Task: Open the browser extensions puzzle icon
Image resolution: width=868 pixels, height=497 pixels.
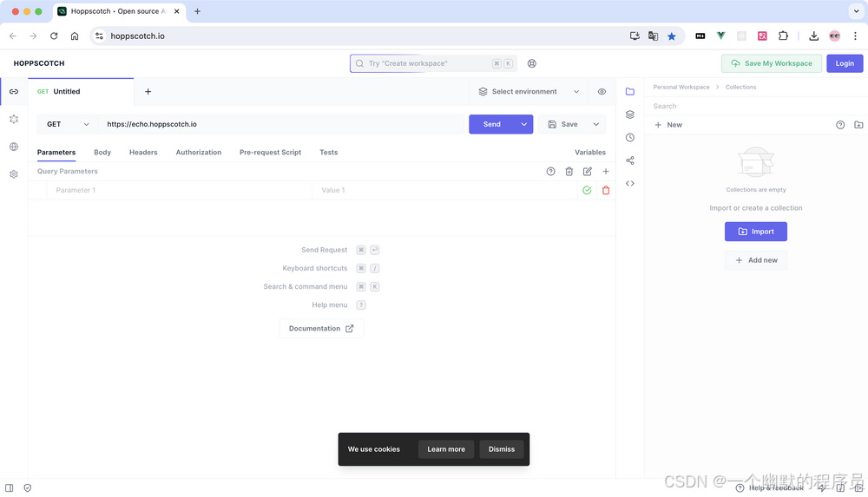Action: [x=783, y=36]
